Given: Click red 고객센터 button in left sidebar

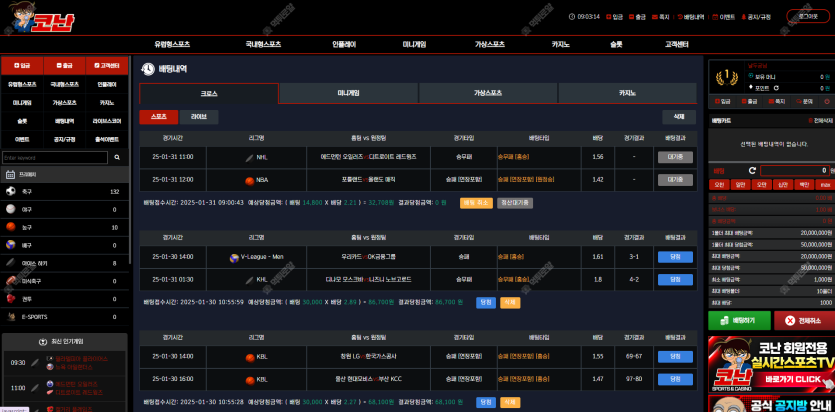Looking at the screenshot, I should [x=107, y=66].
